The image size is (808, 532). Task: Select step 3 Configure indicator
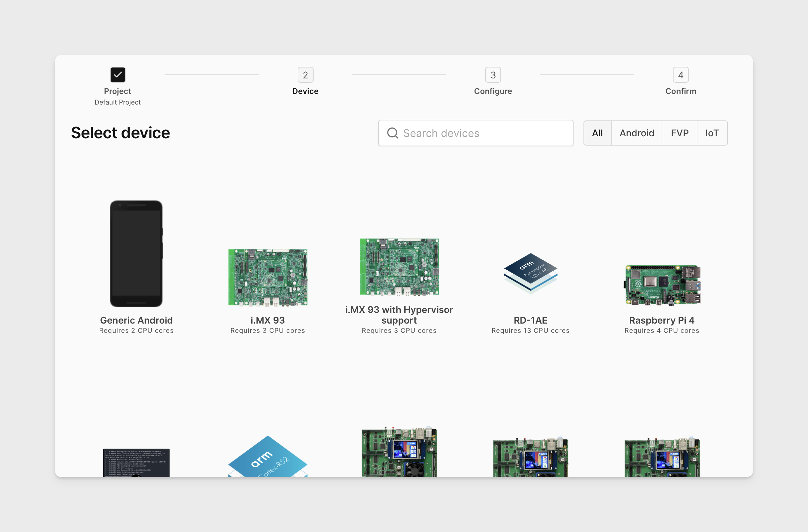point(493,75)
